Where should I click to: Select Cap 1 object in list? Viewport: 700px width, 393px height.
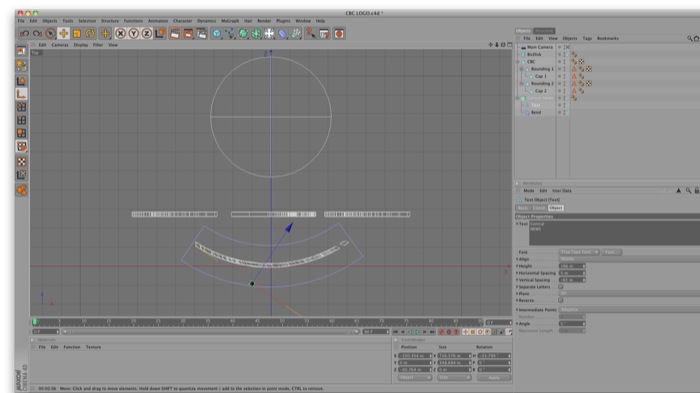point(541,76)
